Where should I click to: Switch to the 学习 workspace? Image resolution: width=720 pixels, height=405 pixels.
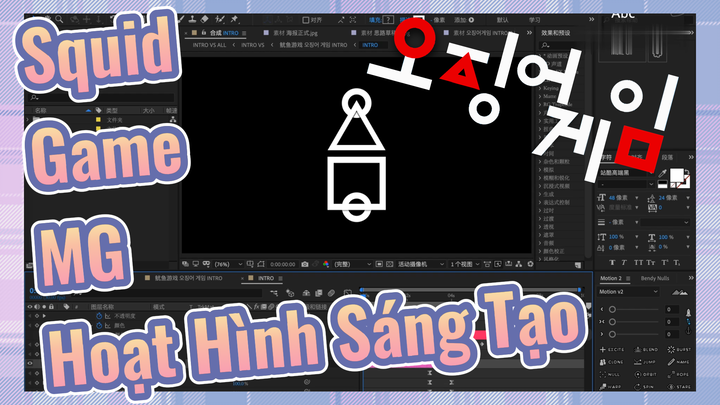coord(534,20)
